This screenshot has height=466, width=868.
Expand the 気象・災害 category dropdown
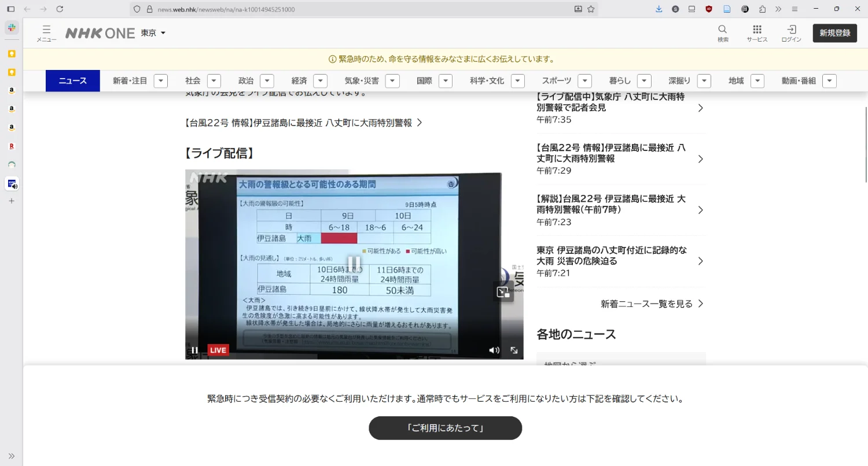click(x=392, y=81)
